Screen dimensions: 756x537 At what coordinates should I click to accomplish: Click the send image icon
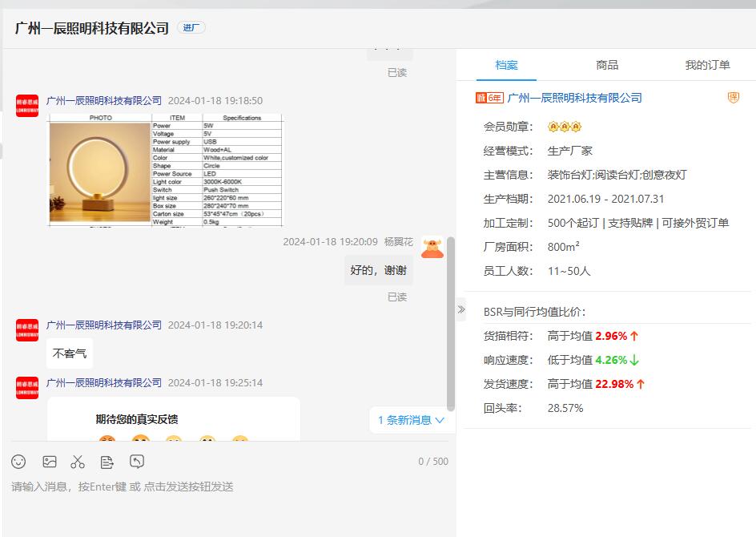(50, 462)
